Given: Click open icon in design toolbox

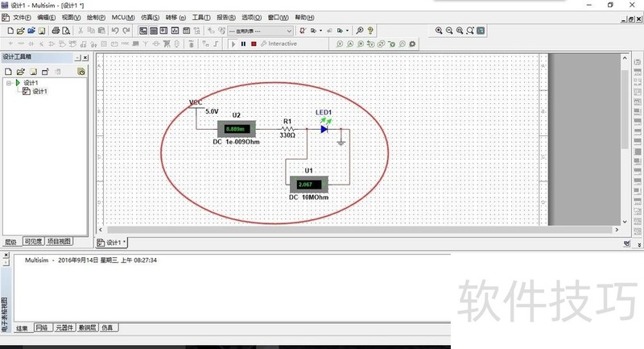Looking at the screenshot, I should click(21, 72).
